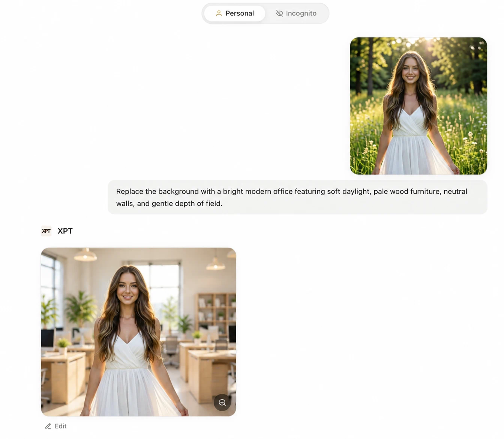The image size is (504, 439).
Task: Click the prompt text starting 'Replace the background'
Action: tap(291, 197)
